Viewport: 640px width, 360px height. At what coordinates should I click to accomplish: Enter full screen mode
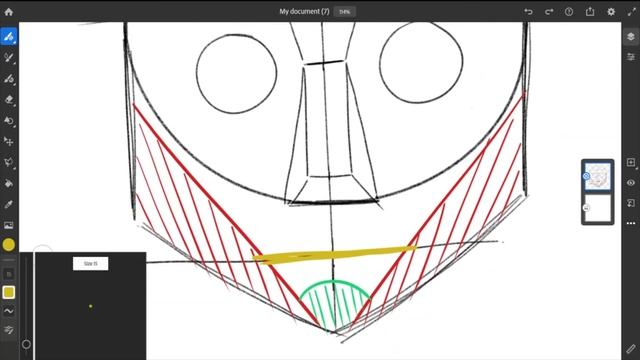[x=631, y=12]
